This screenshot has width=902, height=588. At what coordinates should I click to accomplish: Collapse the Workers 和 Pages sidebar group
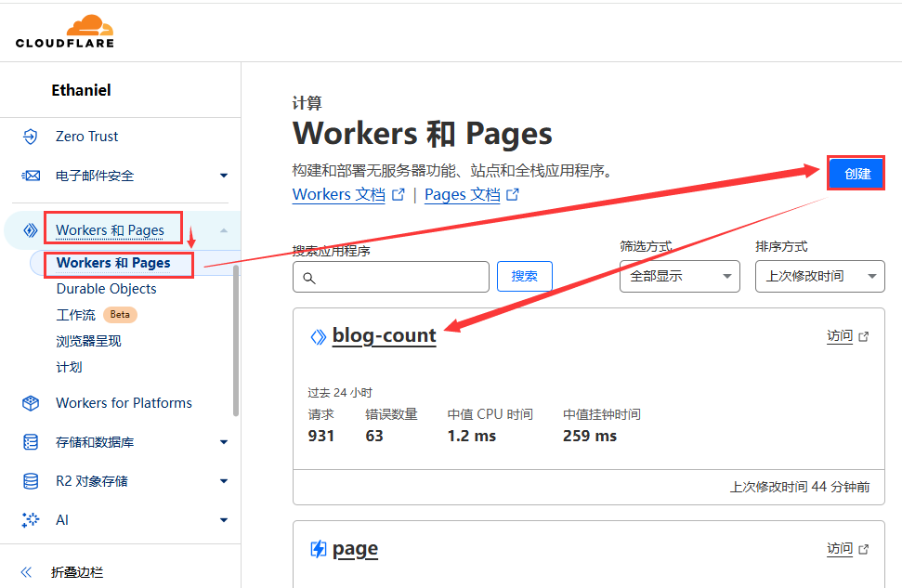point(223,230)
